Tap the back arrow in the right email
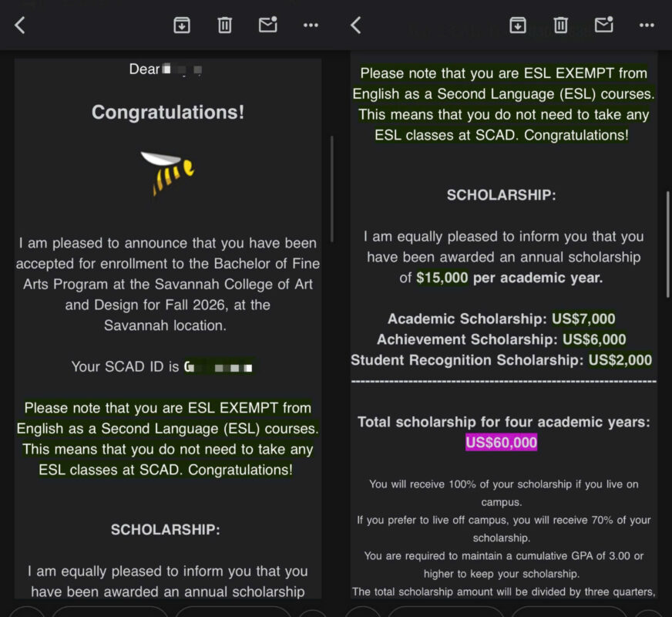Image resolution: width=672 pixels, height=617 pixels. coord(356,25)
